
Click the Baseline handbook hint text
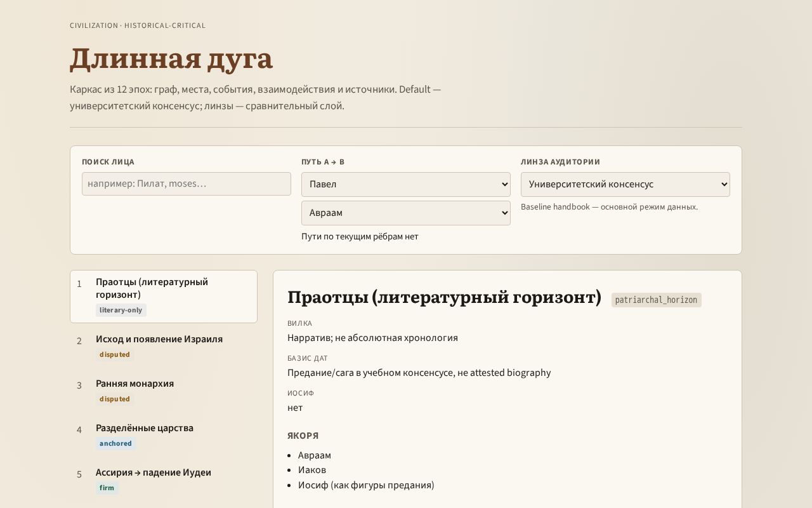coord(609,207)
